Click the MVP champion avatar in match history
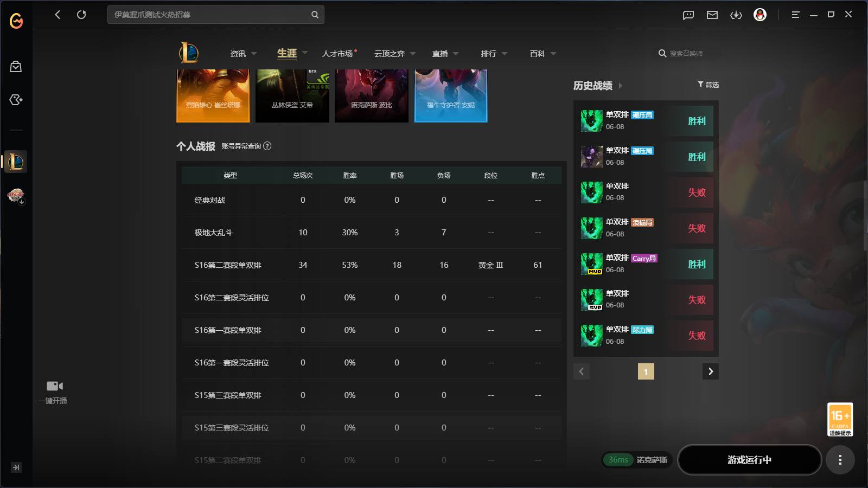 (592, 264)
